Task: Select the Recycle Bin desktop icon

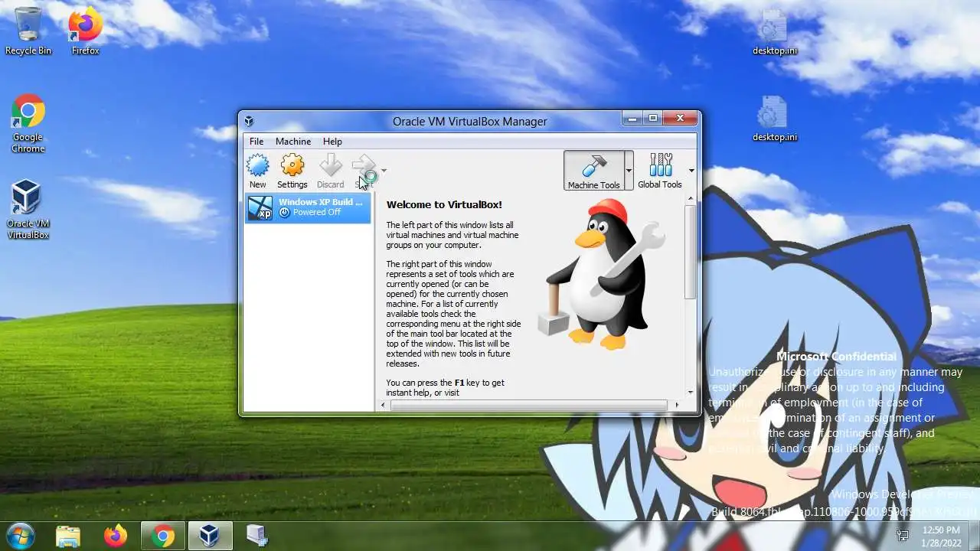Action: [x=28, y=31]
